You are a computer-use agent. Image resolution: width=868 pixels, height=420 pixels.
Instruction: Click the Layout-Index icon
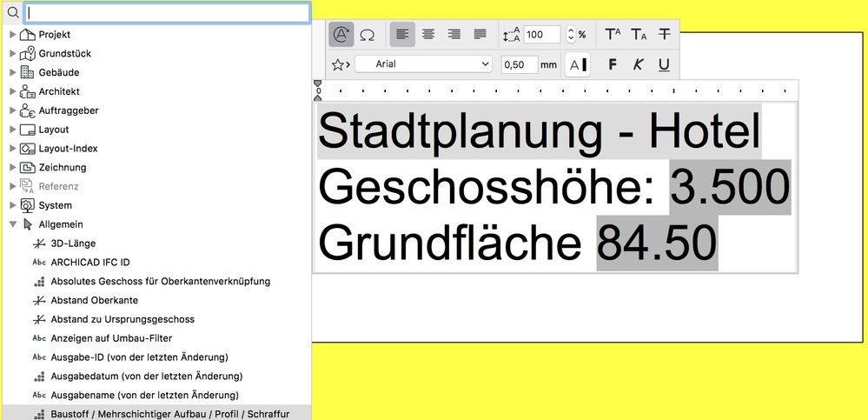point(28,149)
